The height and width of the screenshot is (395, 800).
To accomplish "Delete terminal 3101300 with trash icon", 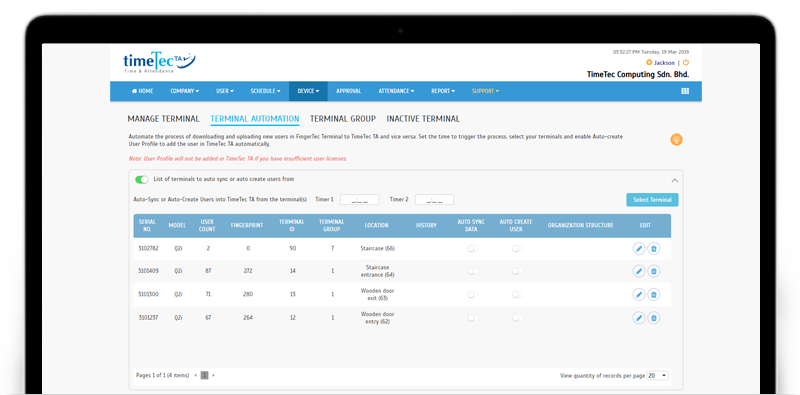I will point(654,294).
